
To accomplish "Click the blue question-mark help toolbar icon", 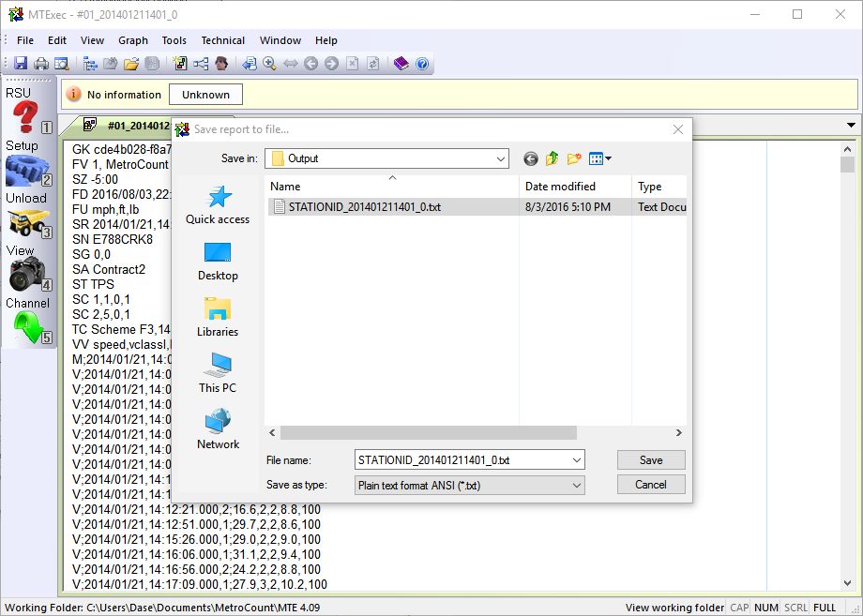I will click(x=422, y=63).
